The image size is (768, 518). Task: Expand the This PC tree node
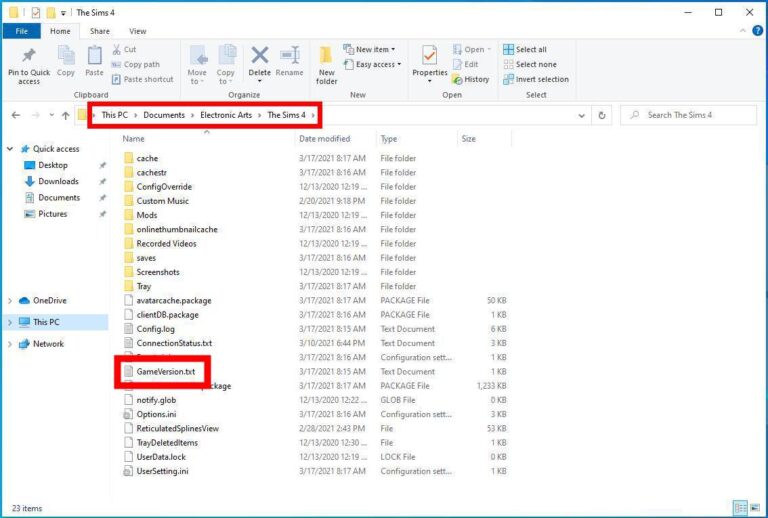9,322
